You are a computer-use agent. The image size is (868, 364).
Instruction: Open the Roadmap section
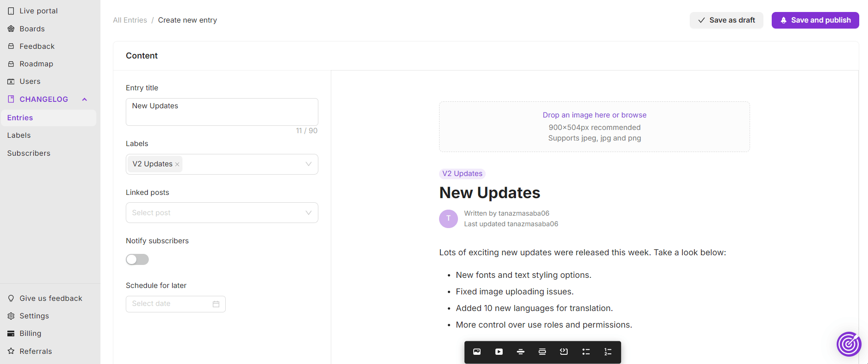click(36, 64)
